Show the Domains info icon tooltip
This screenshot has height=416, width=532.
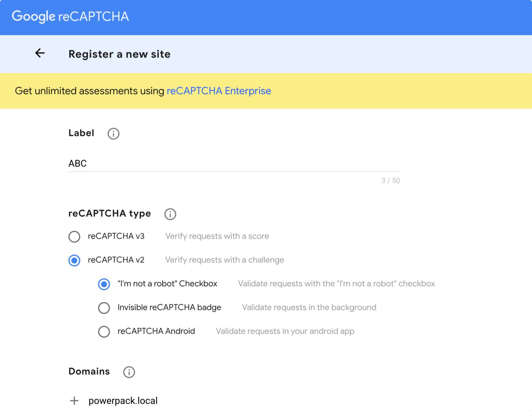129,372
